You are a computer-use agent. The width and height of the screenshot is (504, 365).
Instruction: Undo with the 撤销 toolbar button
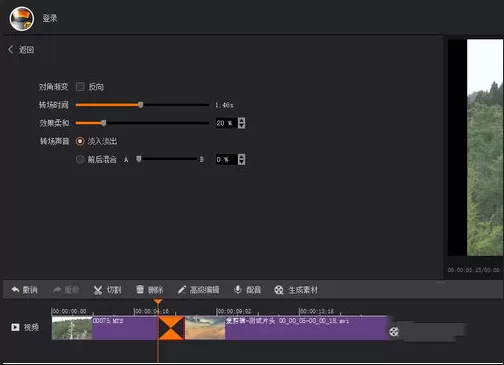pyautogui.click(x=24, y=290)
